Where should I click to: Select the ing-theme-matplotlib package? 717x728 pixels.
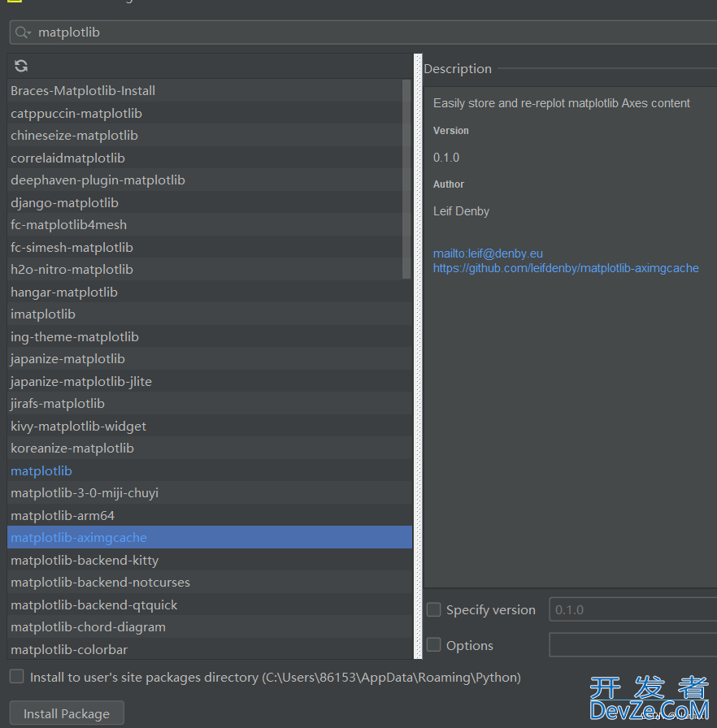[x=210, y=336]
